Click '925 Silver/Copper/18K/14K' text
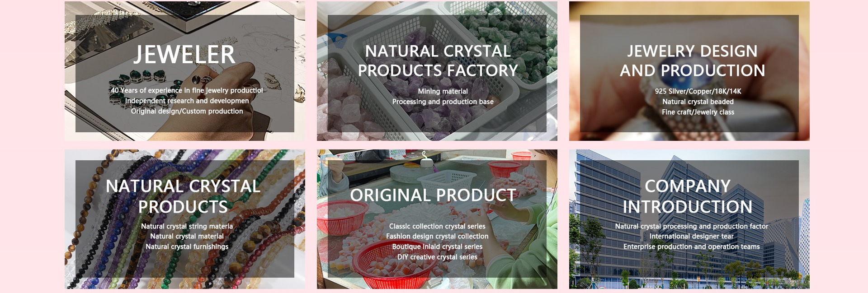The height and width of the screenshot is (293, 868). 698,91
